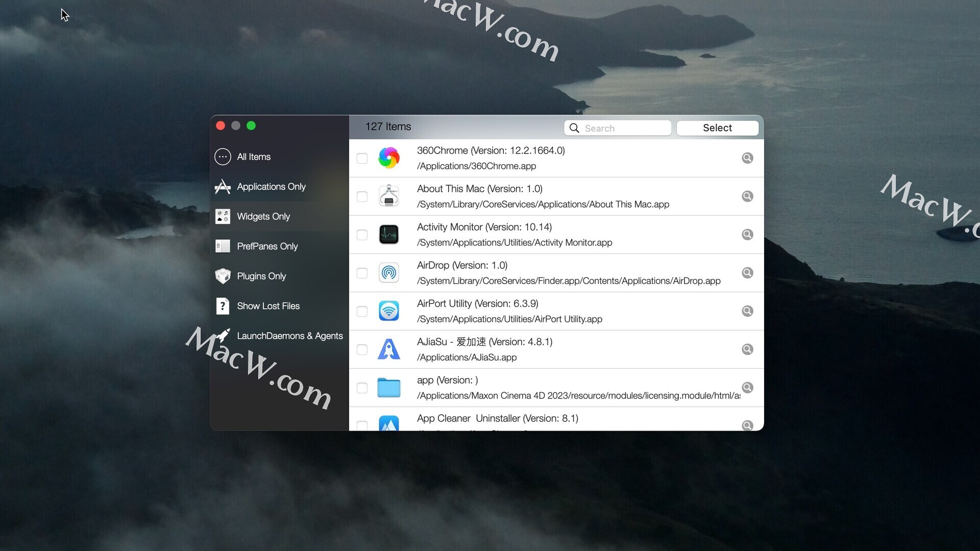Click the Activity Monitor app icon
The image size is (980, 551).
(389, 234)
